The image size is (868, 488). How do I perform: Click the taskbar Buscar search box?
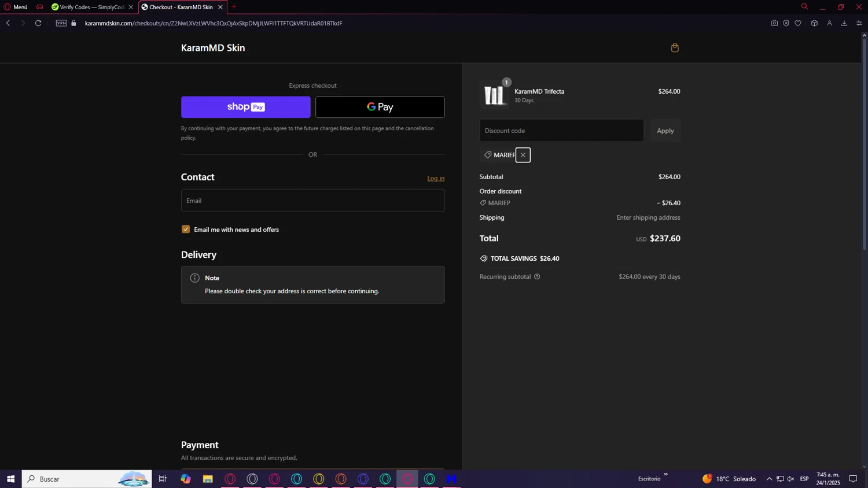87,479
